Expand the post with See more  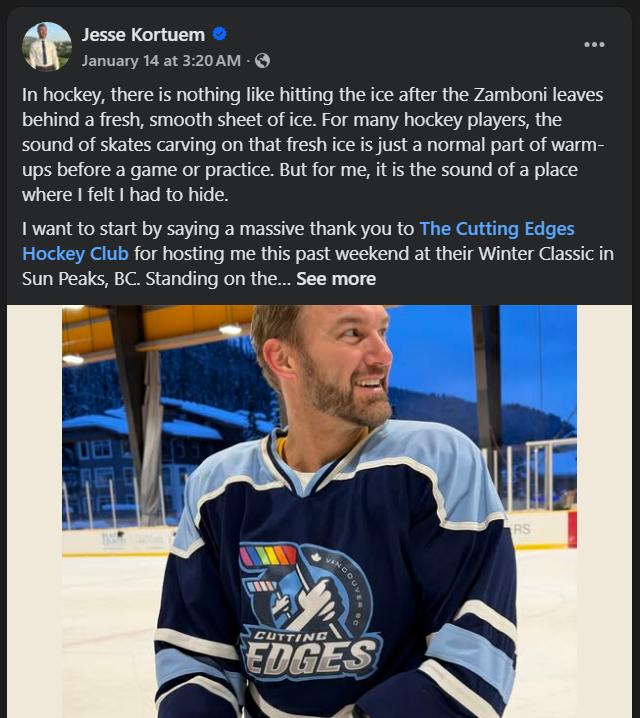pos(336,279)
